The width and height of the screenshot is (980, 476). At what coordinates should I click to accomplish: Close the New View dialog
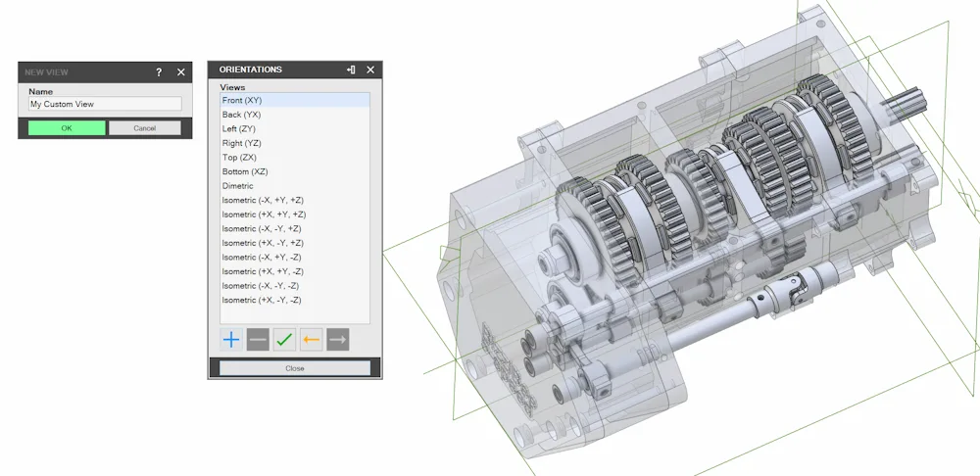click(181, 72)
